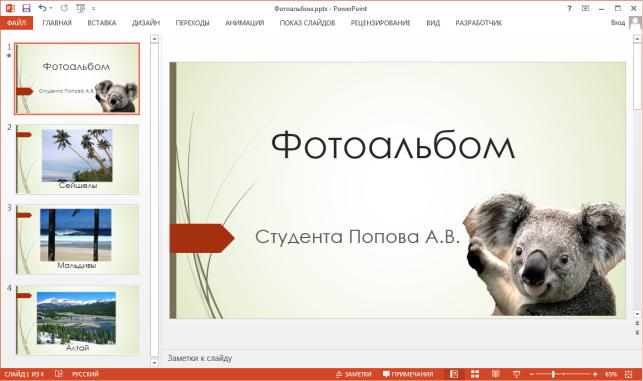The height and width of the screenshot is (381, 643).
Task: Toggle the ЗАМЕТКИ notes pane button
Action: pyautogui.click(x=353, y=374)
